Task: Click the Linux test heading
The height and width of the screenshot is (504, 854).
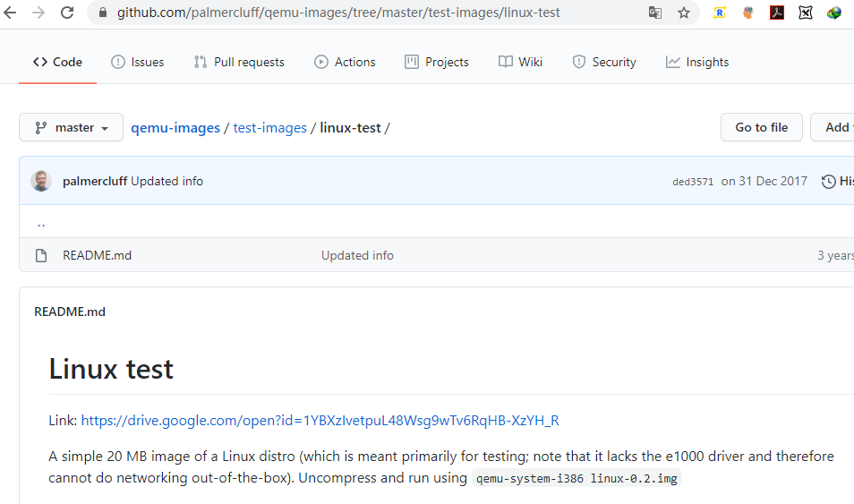Action: coord(111,370)
